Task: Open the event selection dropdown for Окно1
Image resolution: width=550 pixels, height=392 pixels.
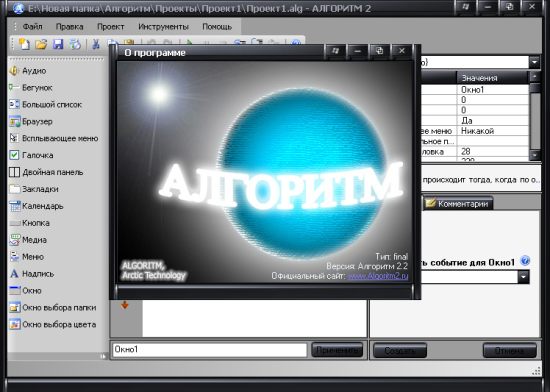Action: coord(523,277)
